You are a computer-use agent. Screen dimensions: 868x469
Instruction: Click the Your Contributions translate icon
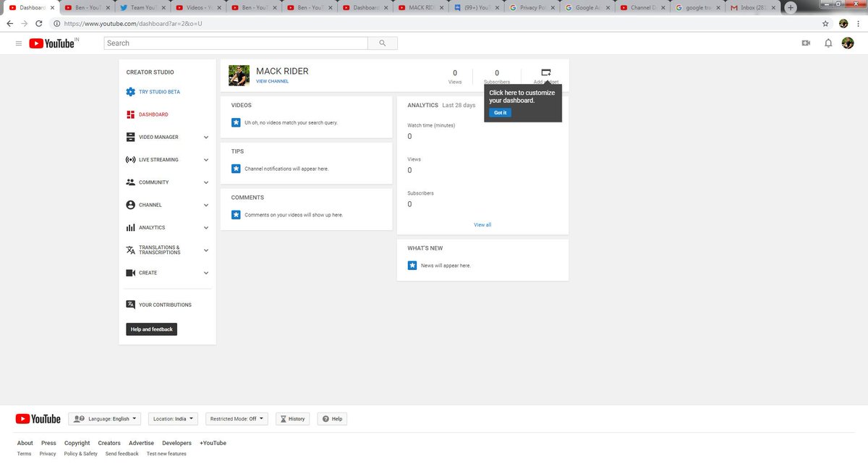point(130,305)
